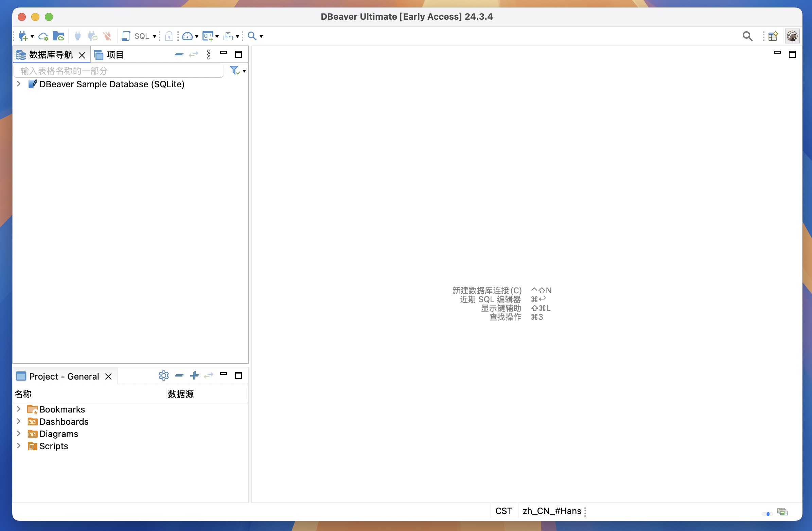The image size is (812, 531).
Task: Maximize the editor area
Action: point(792,54)
